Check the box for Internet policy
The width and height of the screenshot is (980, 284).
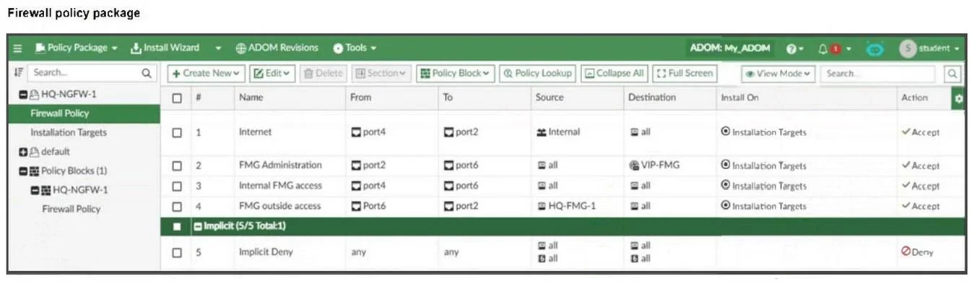point(177,133)
